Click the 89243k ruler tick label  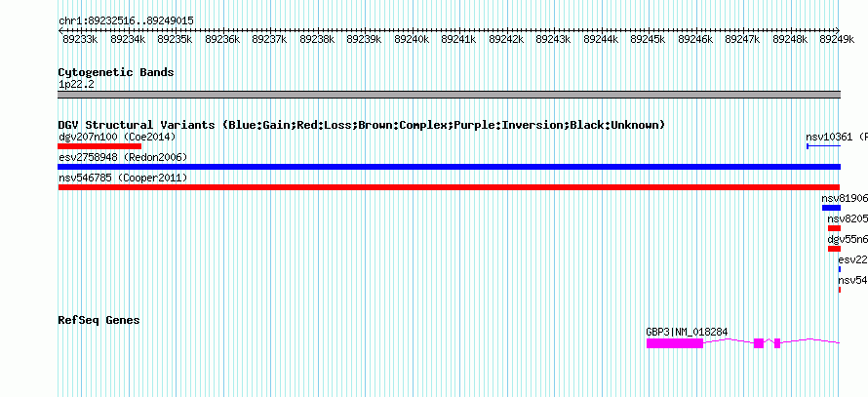(x=554, y=40)
